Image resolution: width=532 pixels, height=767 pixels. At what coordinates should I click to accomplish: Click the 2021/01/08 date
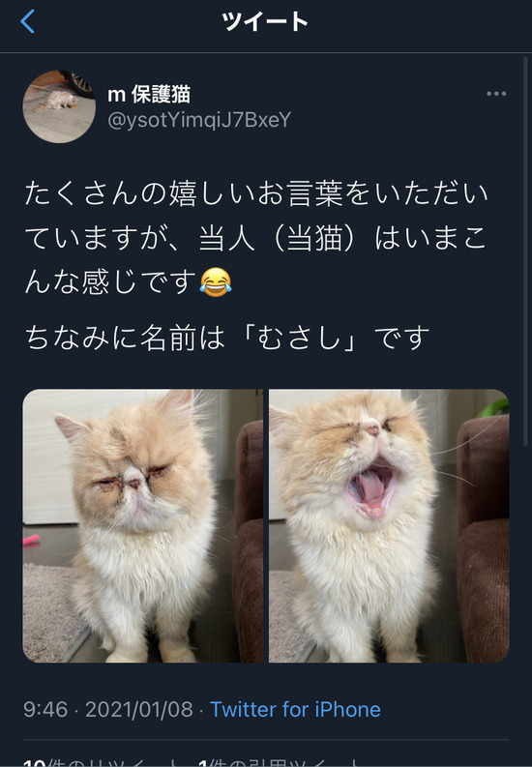click(139, 709)
